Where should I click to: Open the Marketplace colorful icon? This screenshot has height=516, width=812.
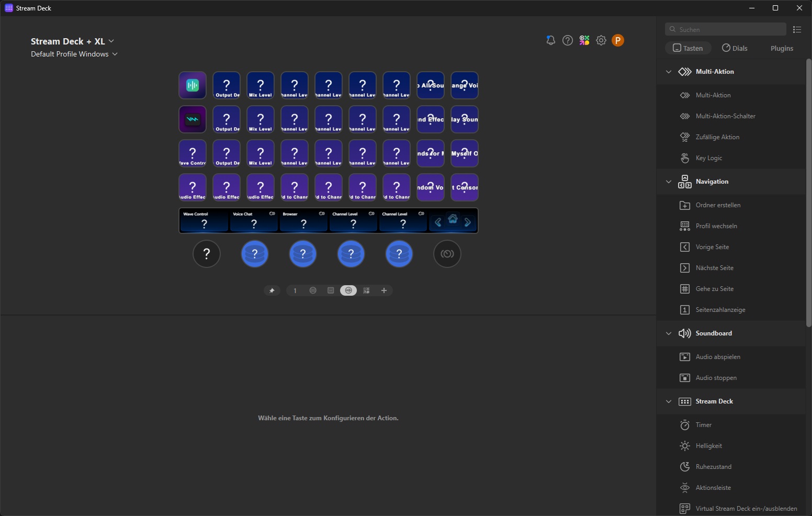(584, 40)
